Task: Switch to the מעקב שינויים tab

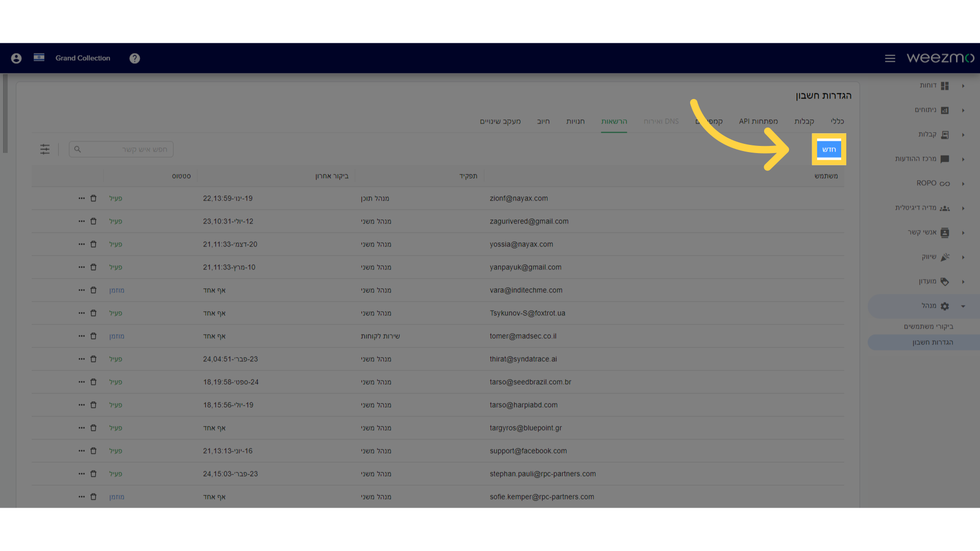Action: click(500, 121)
